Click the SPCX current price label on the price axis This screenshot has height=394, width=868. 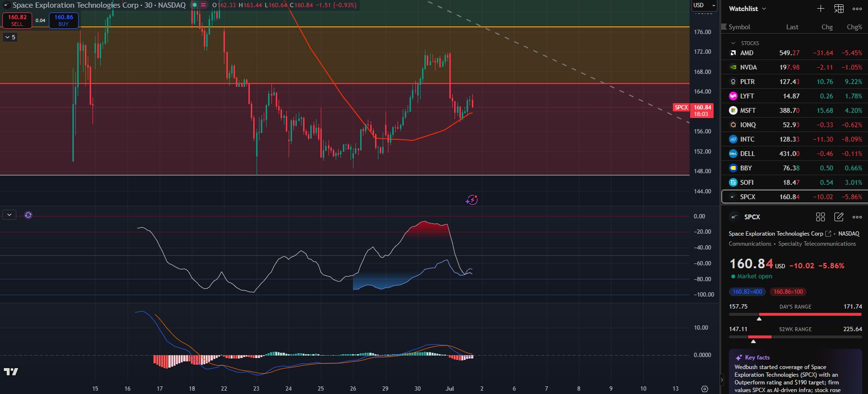point(702,111)
